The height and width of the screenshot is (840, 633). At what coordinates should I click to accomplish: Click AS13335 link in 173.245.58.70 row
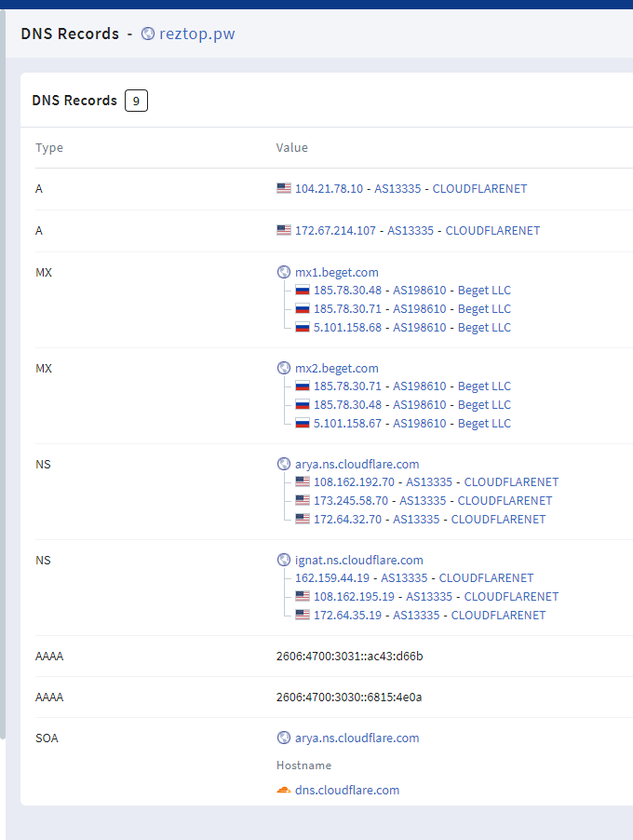[x=423, y=500]
